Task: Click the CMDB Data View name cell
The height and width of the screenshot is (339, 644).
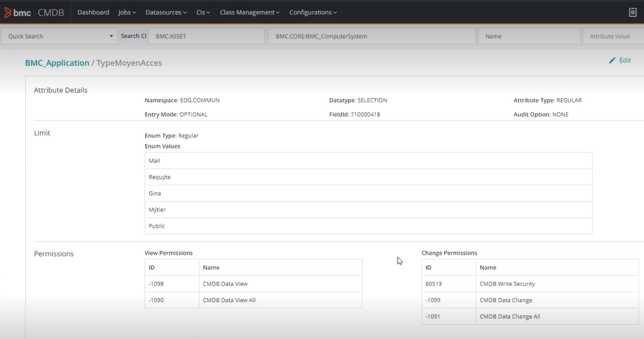Action: point(280,284)
